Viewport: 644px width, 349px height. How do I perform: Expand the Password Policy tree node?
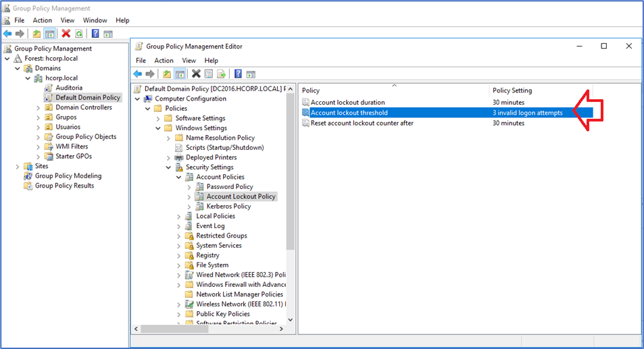pyautogui.click(x=189, y=187)
